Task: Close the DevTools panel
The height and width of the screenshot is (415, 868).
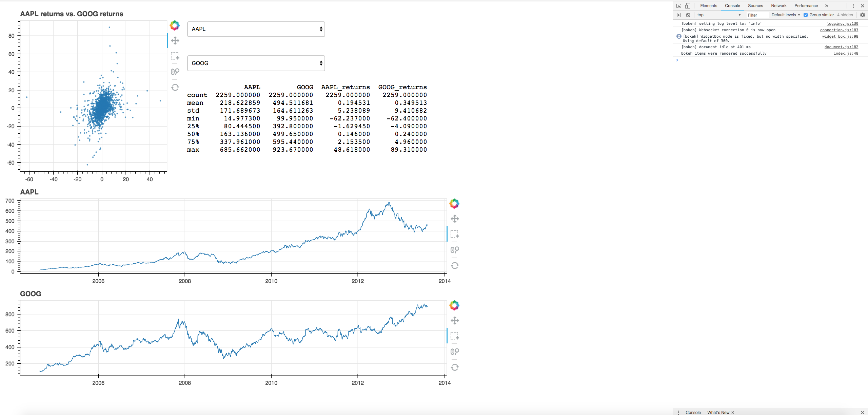Action: (x=863, y=6)
